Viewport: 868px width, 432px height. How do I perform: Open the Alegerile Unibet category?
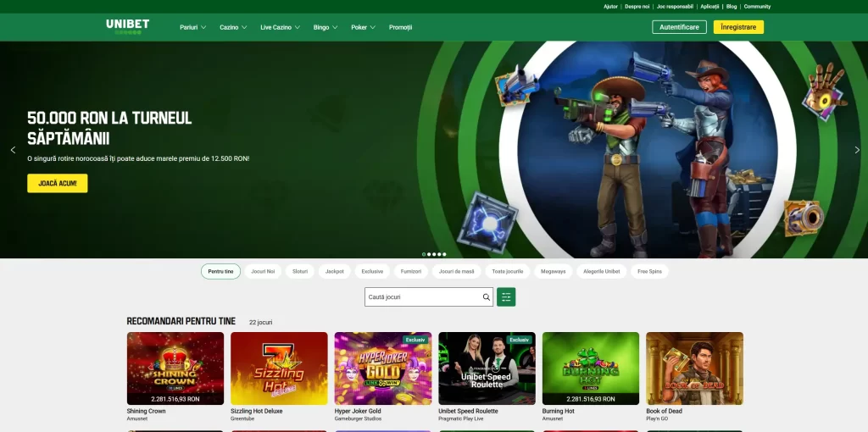[602, 272]
